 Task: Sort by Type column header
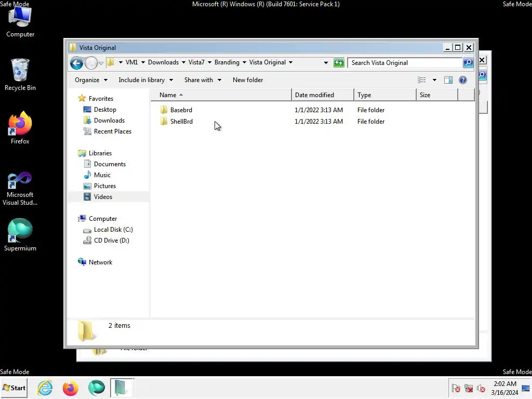[385, 95]
